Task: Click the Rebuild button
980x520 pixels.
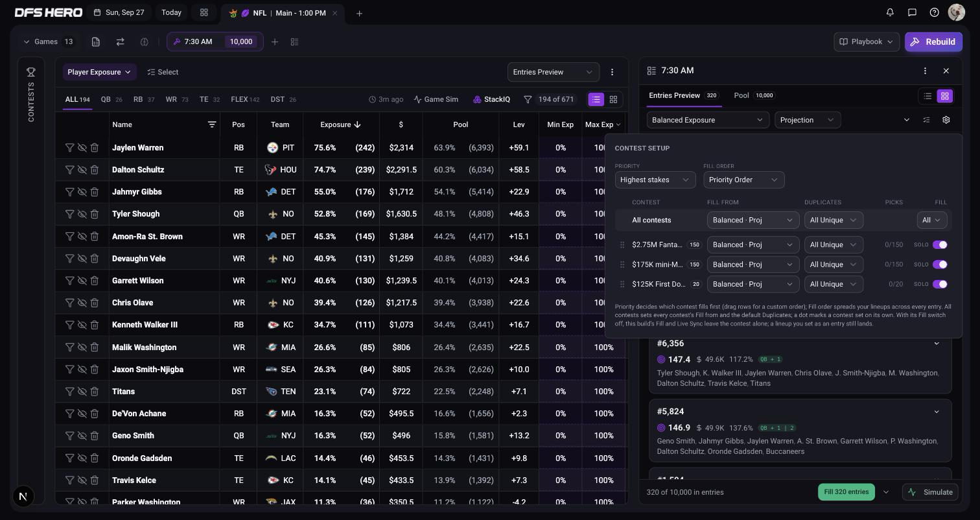Action: pos(933,41)
